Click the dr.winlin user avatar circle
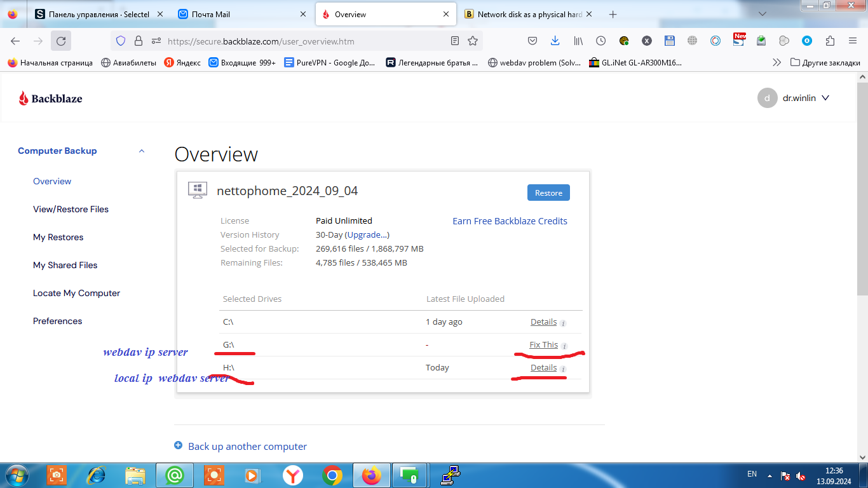Viewport: 868px width, 488px height. (768, 98)
